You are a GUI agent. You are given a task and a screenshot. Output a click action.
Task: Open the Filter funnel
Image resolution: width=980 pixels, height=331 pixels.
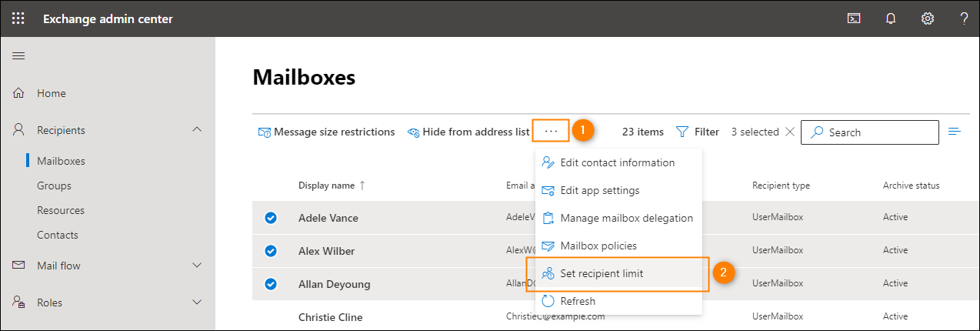tap(697, 132)
